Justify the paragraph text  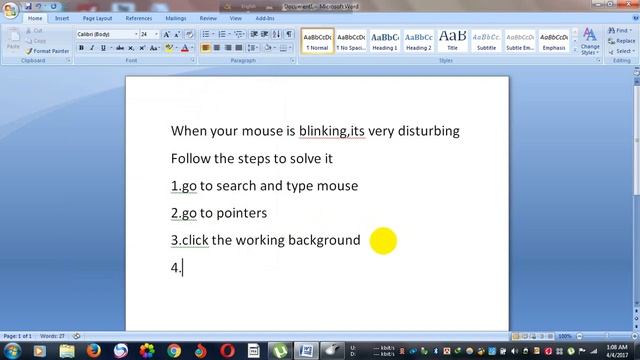point(239,48)
